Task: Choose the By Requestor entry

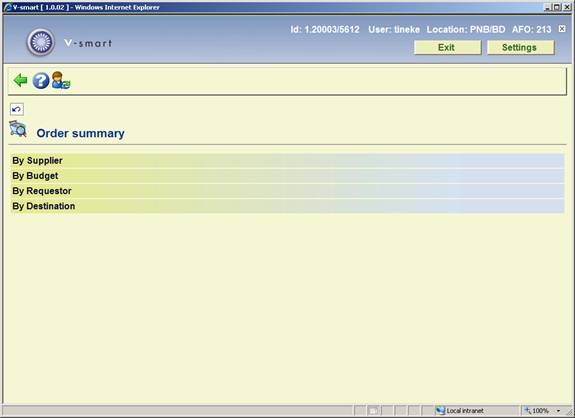Action: coord(288,191)
